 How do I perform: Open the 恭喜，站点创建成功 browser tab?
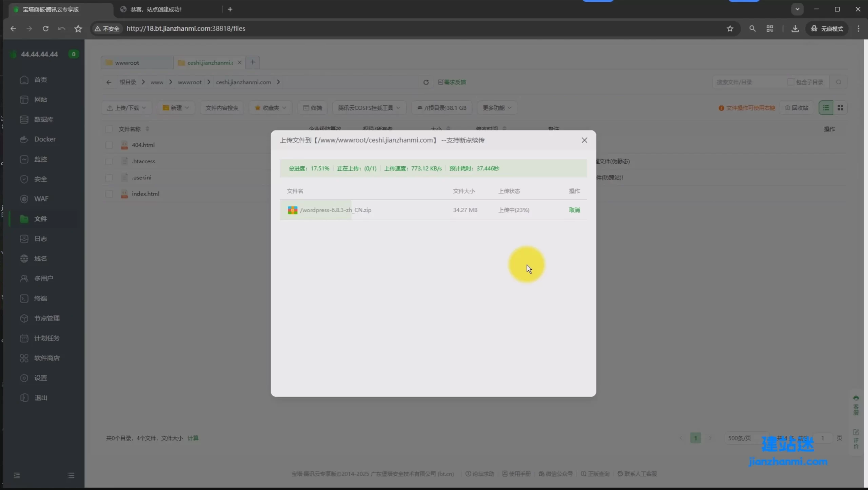[x=156, y=9]
